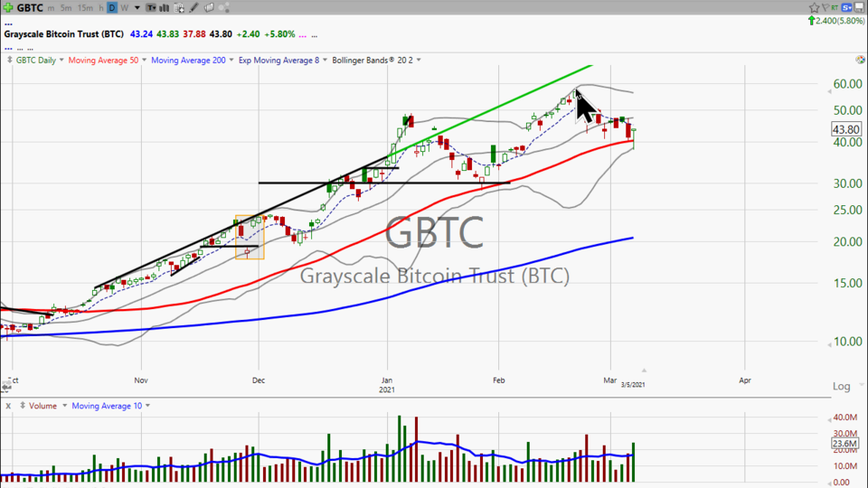This screenshot has width=868, height=488.
Task: Select the pencil drawing tool
Action: (193, 8)
